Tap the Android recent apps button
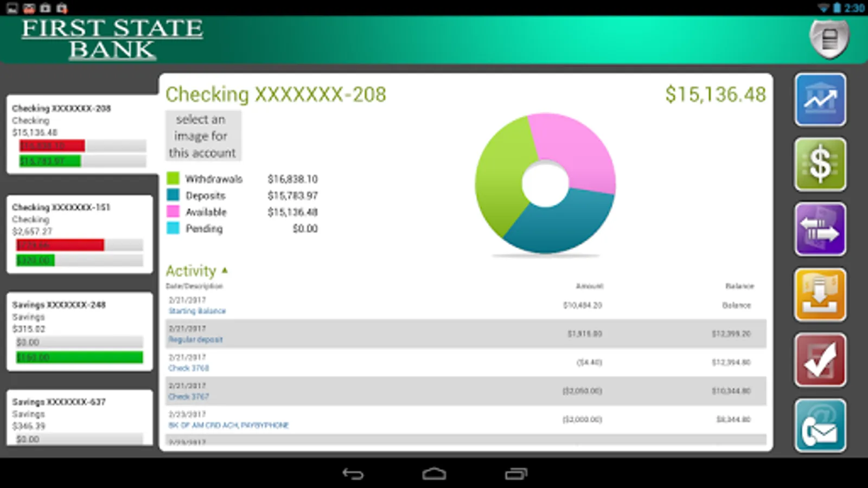This screenshot has width=868, height=488. click(x=516, y=474)
